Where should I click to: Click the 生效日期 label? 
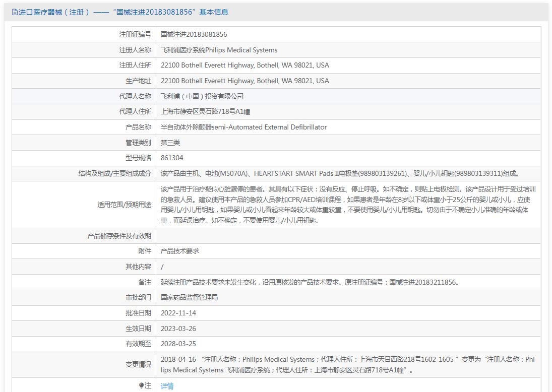pyautogui.click(x=138, y=329)
